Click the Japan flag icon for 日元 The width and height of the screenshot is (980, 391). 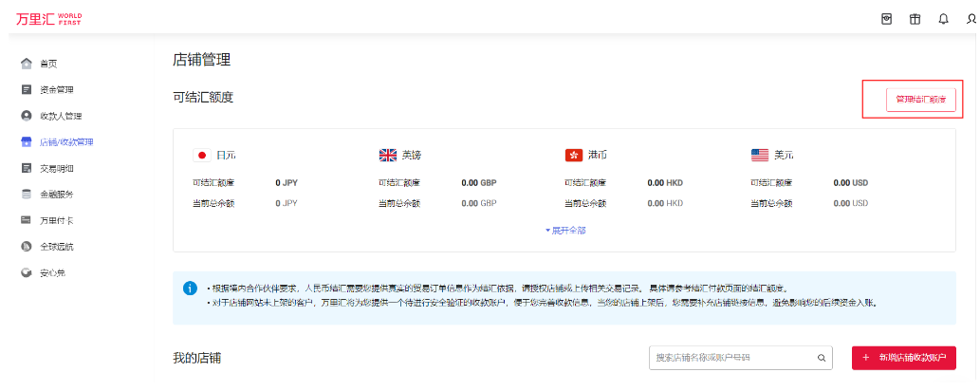(x=201, y=155)
